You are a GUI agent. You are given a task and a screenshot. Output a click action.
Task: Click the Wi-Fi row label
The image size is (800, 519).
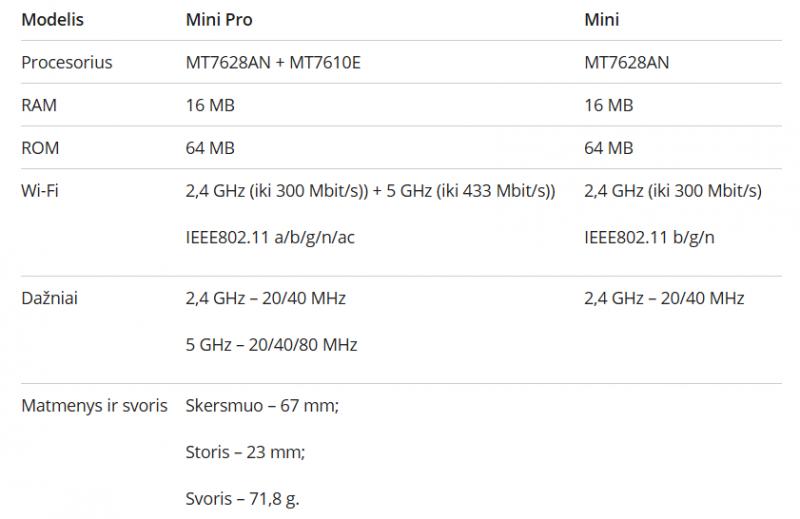pyautogui.click(x=40, y=190)
